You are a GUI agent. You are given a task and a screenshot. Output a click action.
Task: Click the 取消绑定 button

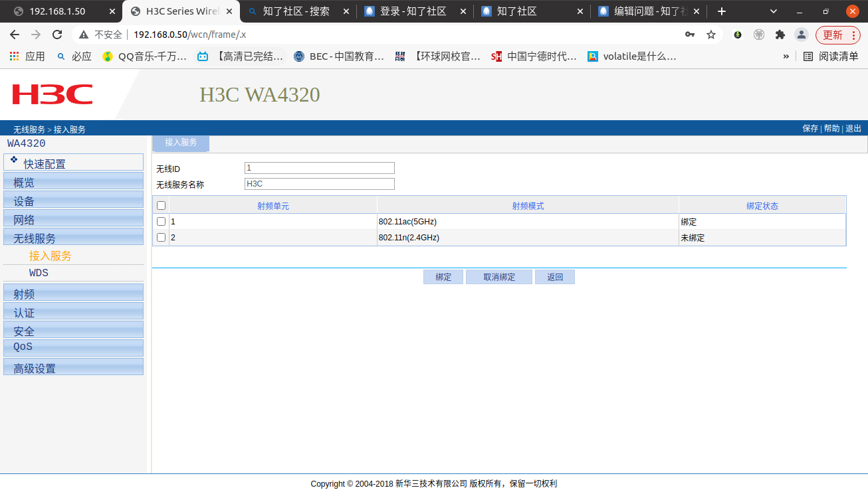point(499,277)
